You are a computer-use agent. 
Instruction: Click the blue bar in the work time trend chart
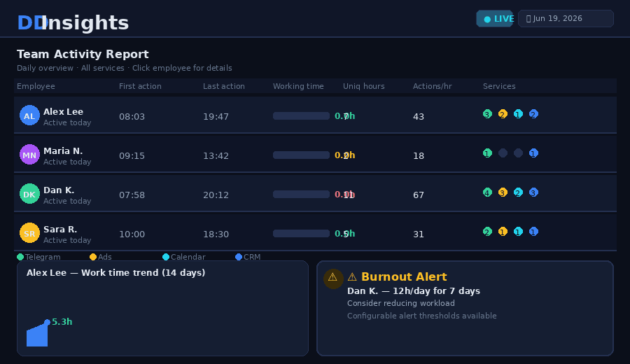[x=37, y=335]
